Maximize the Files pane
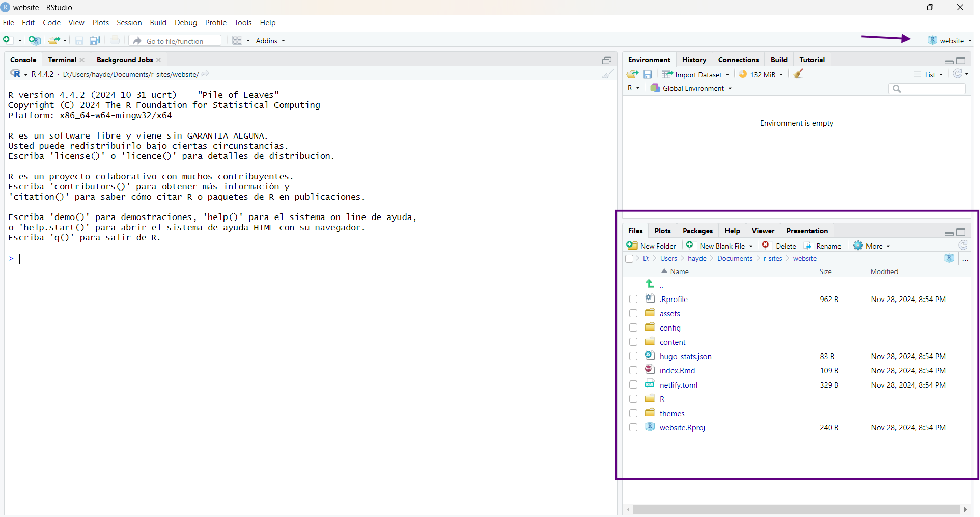This screenshot has height=517, width=980. 961,232
